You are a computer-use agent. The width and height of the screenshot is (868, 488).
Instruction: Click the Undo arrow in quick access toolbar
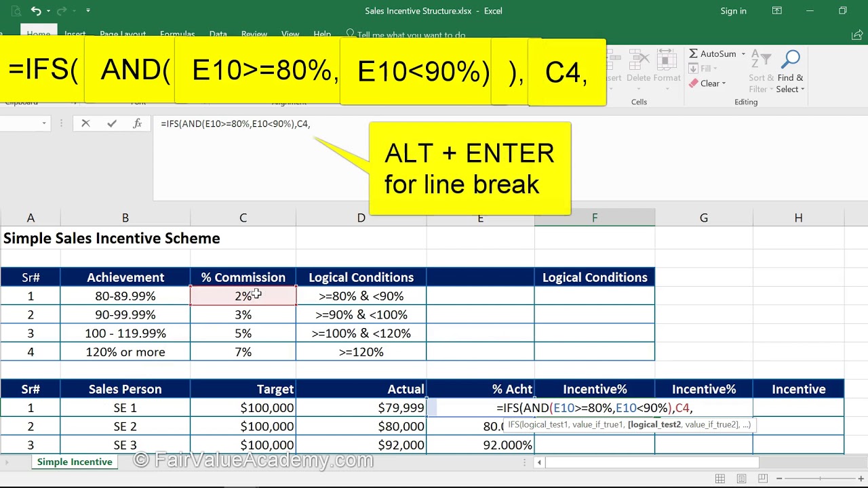[x=35, y=11]
